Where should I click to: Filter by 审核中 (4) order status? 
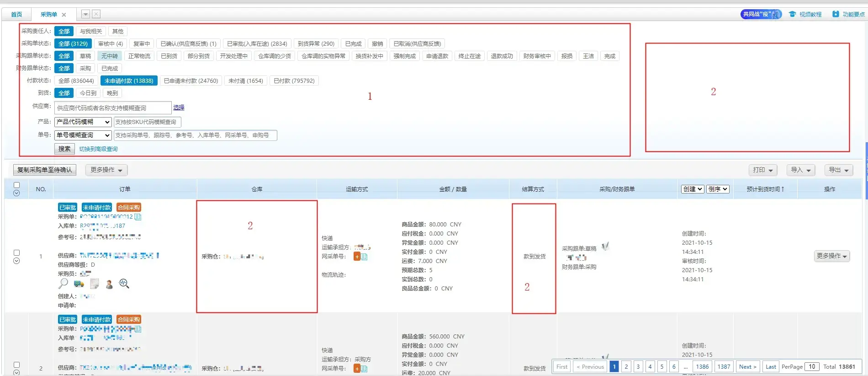click(111, 43)
